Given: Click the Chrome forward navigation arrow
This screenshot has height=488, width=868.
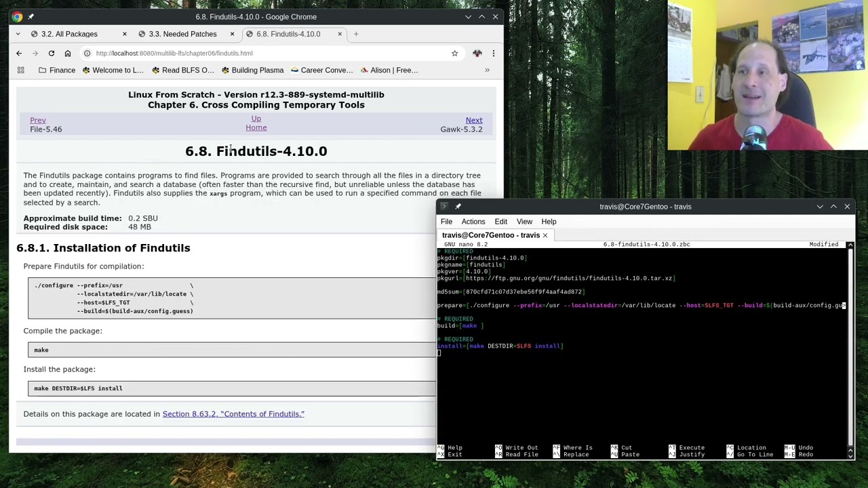Looking at the screenshot, I should point(35,53).
